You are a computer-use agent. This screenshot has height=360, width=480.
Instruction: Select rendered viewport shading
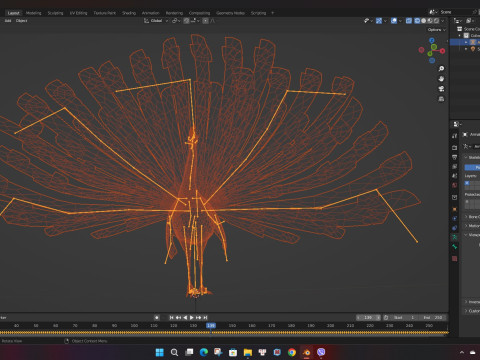click(x=436, y=21)
